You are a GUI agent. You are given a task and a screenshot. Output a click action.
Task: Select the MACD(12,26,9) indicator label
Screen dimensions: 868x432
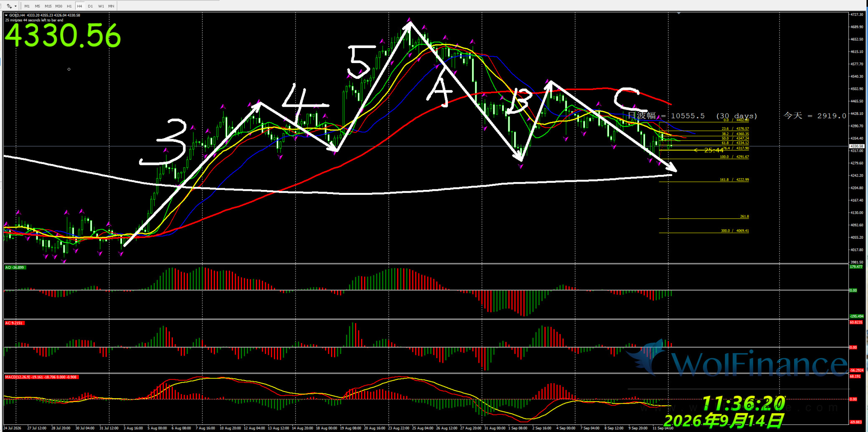point(41,377)
